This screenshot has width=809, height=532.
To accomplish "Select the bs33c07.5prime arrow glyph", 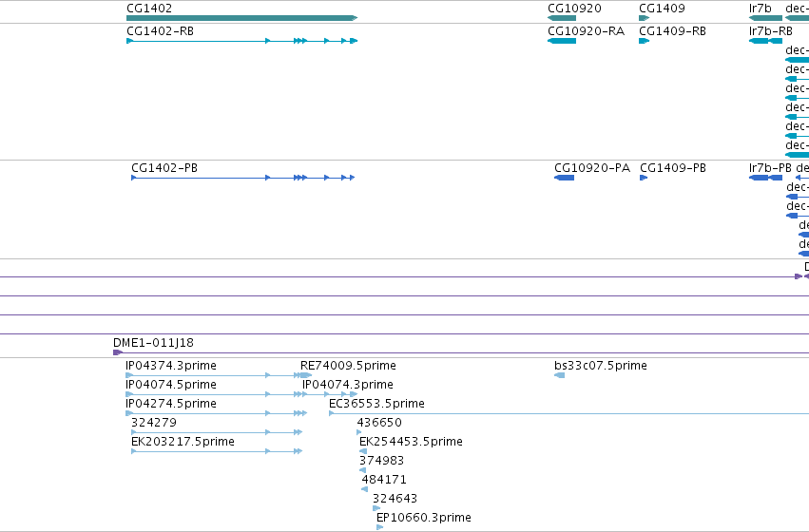I will click(x=559, y=375).
